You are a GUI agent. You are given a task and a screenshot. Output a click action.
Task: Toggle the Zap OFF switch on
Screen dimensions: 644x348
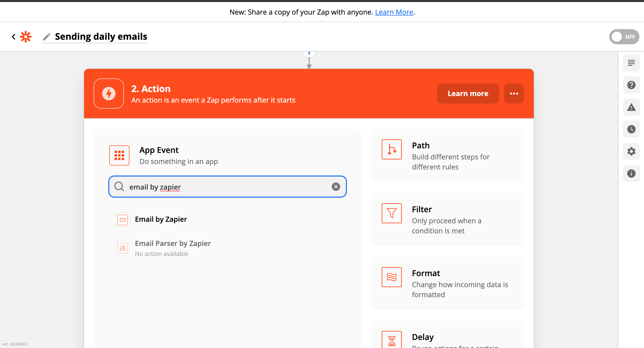coord(624,37)
